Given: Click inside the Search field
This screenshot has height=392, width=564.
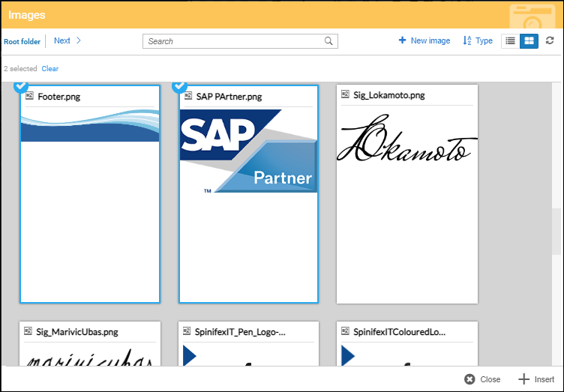Looking at the screenshot, I should [x=234, y=41].
